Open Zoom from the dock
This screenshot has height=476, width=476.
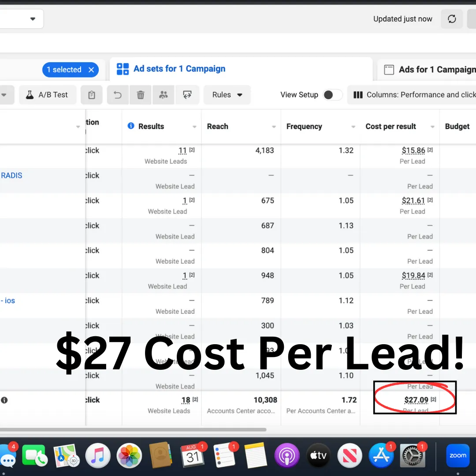458,456
